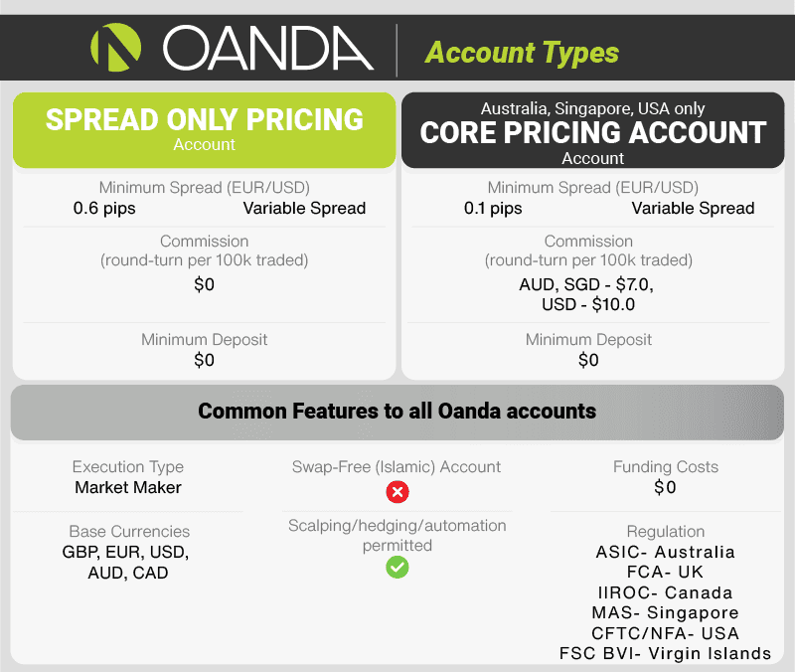
Task: Click the green checkmark under Scalping/hedging/automation
Action: [397, 567]
